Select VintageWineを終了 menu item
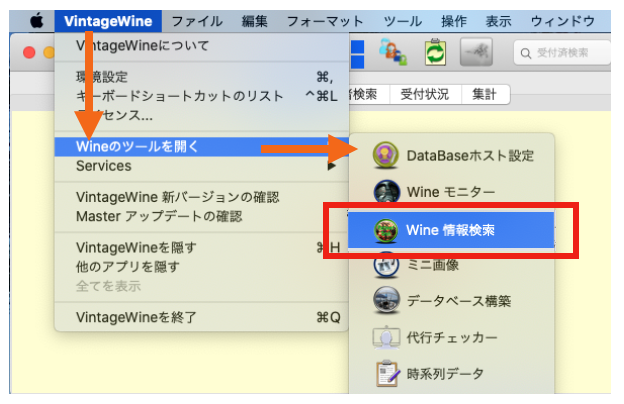 pos(137,317)
